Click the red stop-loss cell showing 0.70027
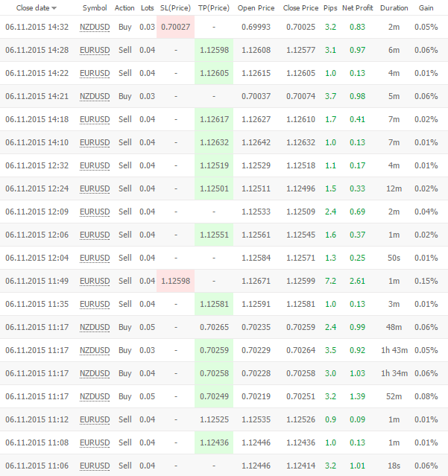The height and width of the screenshot is (476, 448). point(175,27)
